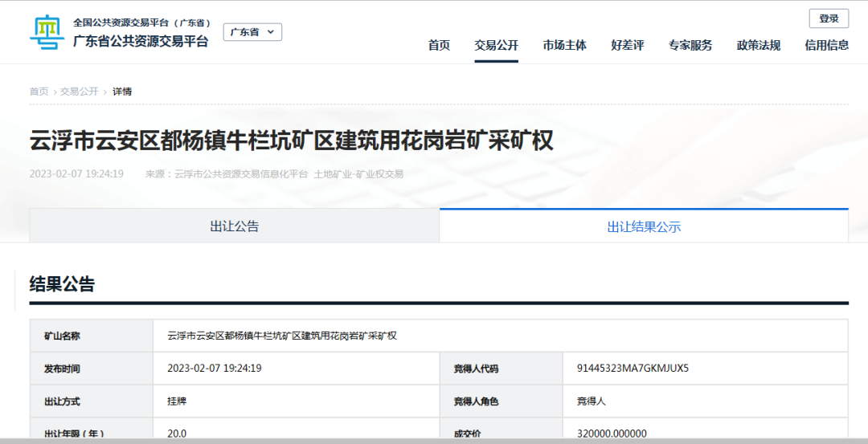Click the 首页 breadcrumb link
868x444 pixels.
coord(39,92)
